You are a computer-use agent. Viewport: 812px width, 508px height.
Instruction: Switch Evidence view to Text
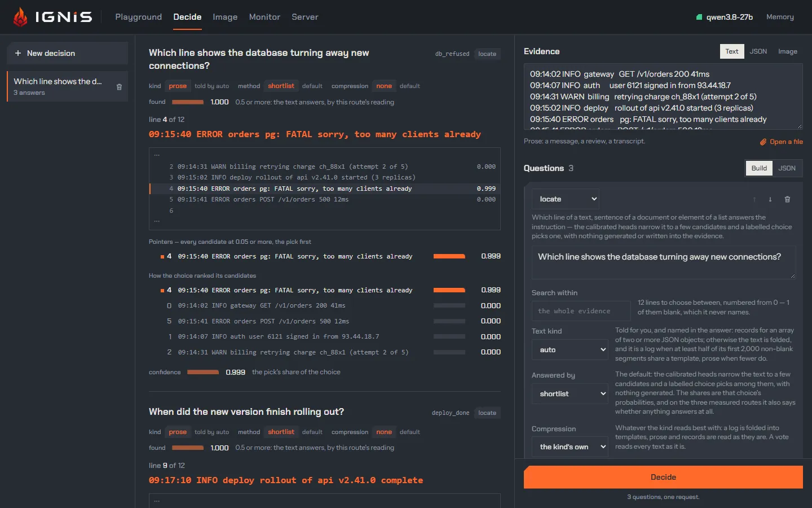point(732,51)
